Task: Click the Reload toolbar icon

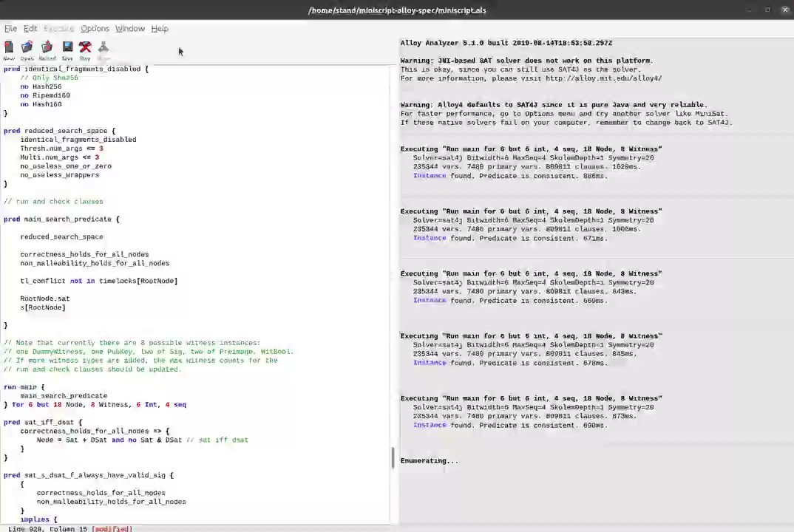Action: [47, 50]
